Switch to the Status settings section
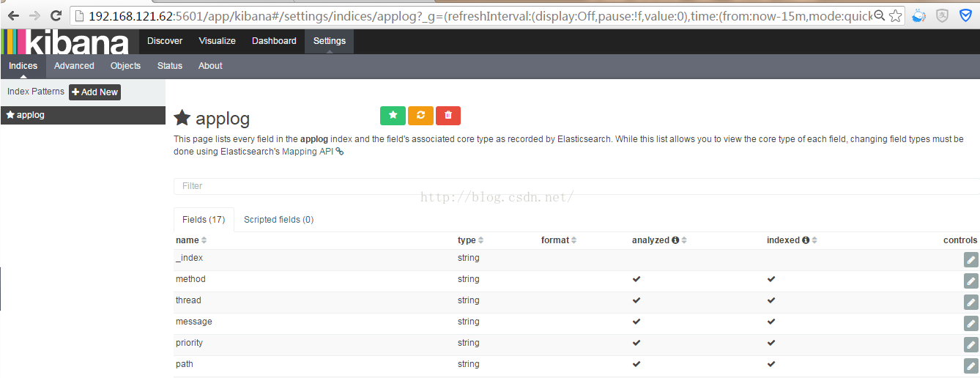980x378 pixels. pos(169,66)
